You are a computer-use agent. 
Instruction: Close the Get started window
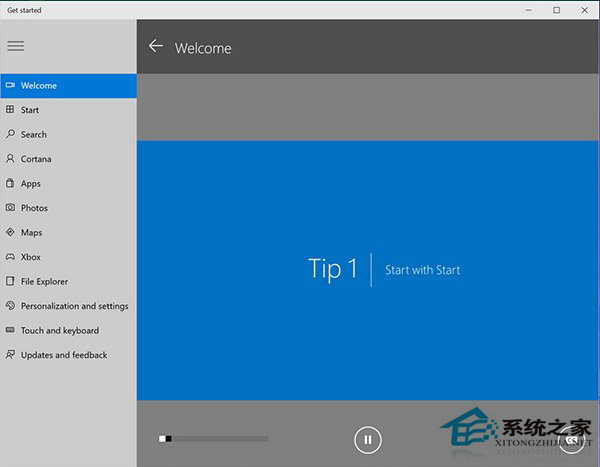[x=585, y=10]
